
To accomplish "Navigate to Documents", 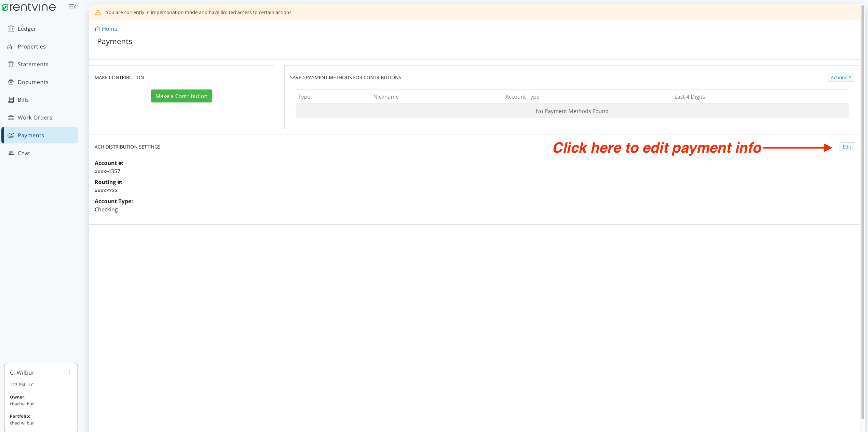I will pos(40,82).
